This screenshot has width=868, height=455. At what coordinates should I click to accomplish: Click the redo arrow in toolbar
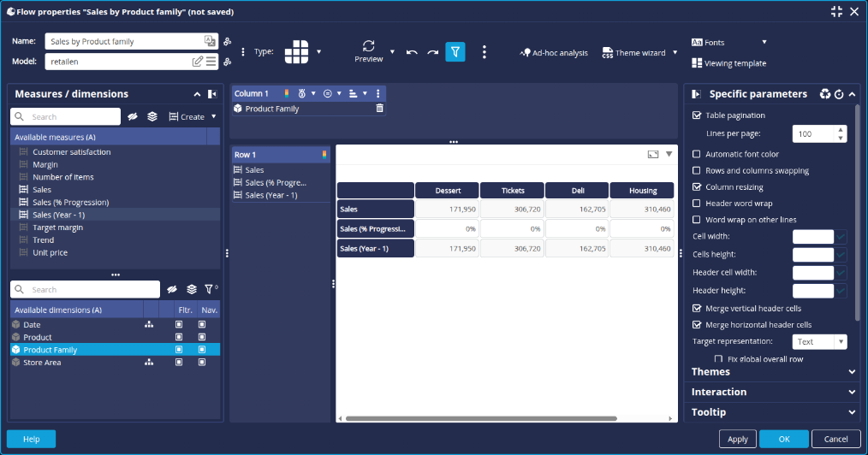click(x=433, y=52)
